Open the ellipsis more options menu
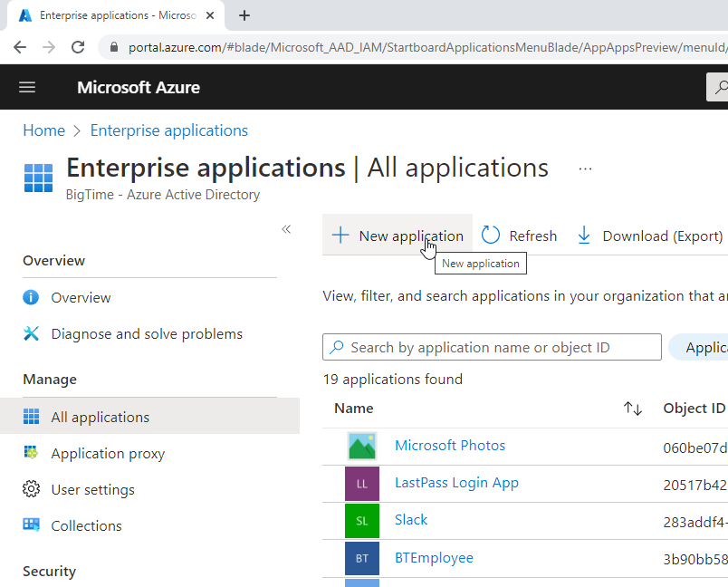728x587 pixels. [x=585, y=168]
